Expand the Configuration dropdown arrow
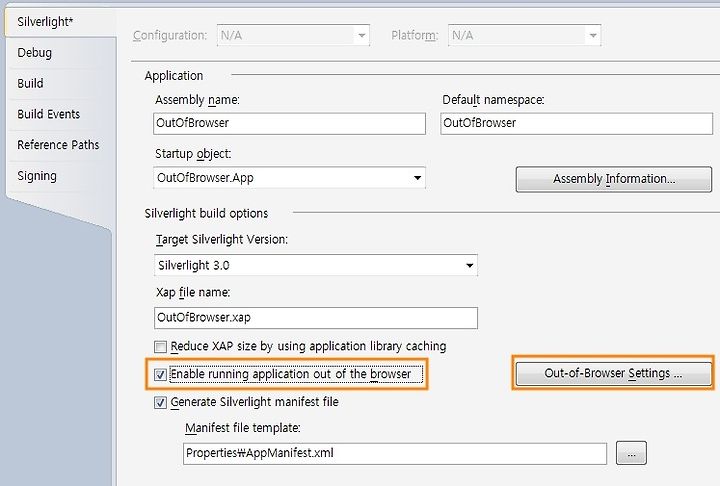The image size is (720, 486). [362, 35]
